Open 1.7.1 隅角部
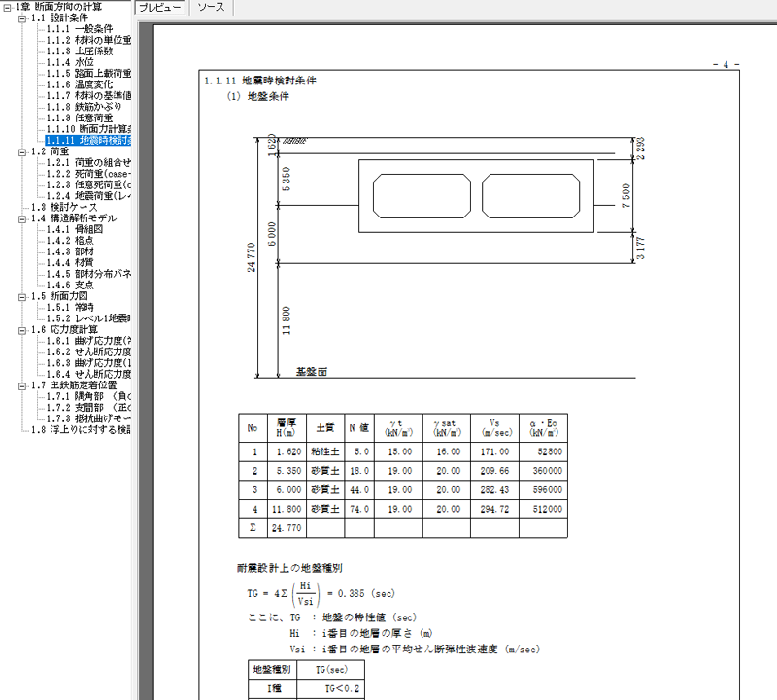The width and height of the screenshot is (777, 700). 88,396
